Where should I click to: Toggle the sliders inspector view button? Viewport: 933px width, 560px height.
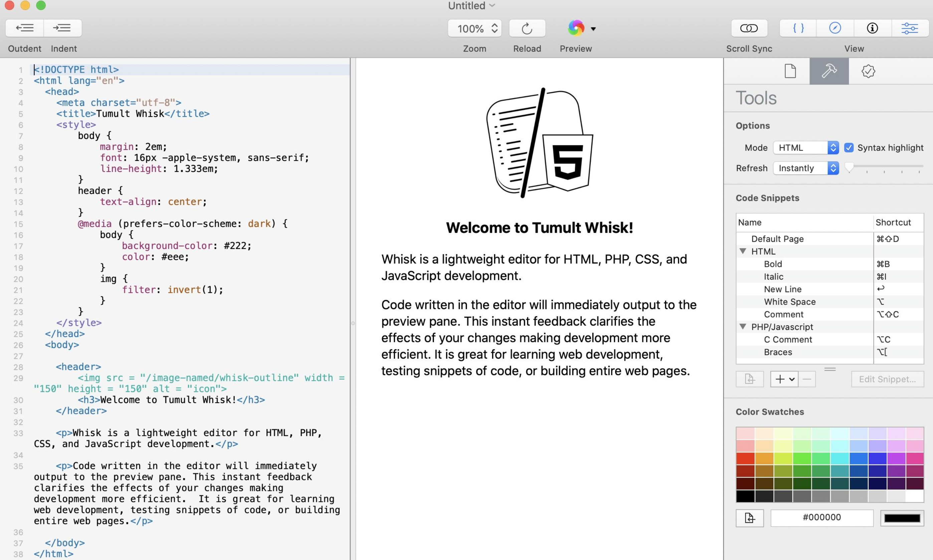tap(910, 28)
